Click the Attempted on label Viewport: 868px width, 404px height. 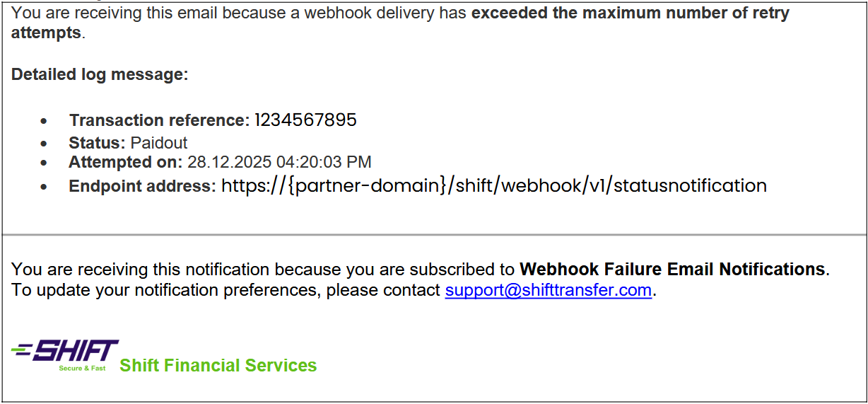click(x=125, y=162)
